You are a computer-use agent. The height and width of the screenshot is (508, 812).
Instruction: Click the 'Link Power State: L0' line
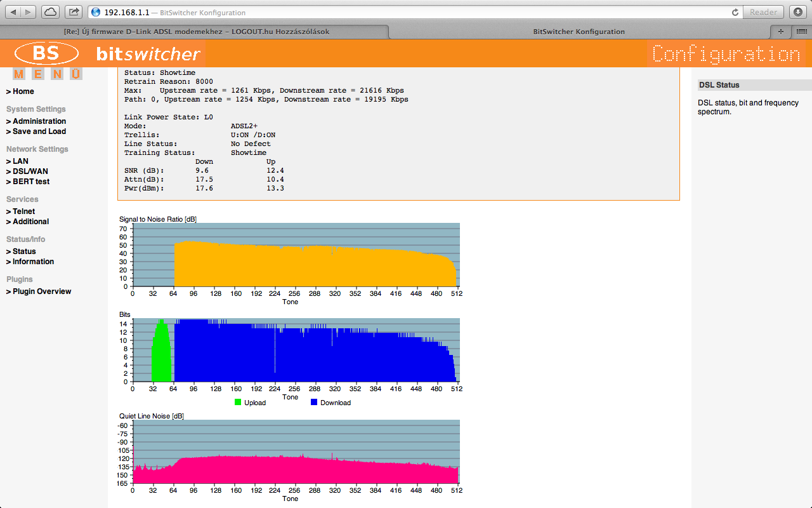(169, 117)
